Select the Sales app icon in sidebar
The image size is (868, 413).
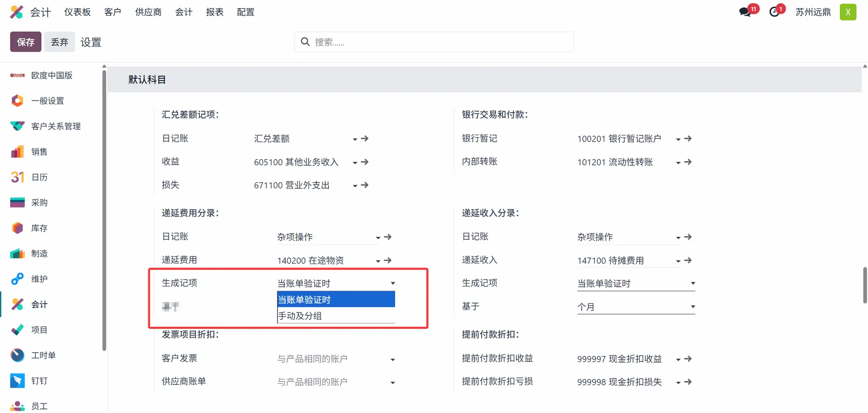click(17, 152)
